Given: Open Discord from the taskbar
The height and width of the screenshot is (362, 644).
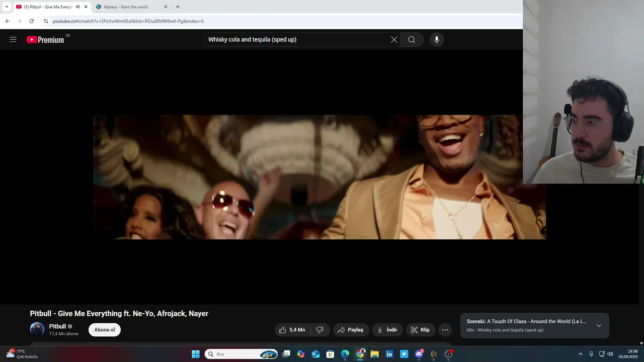Looking at the screenshot, I should click(x=419, y=354).
